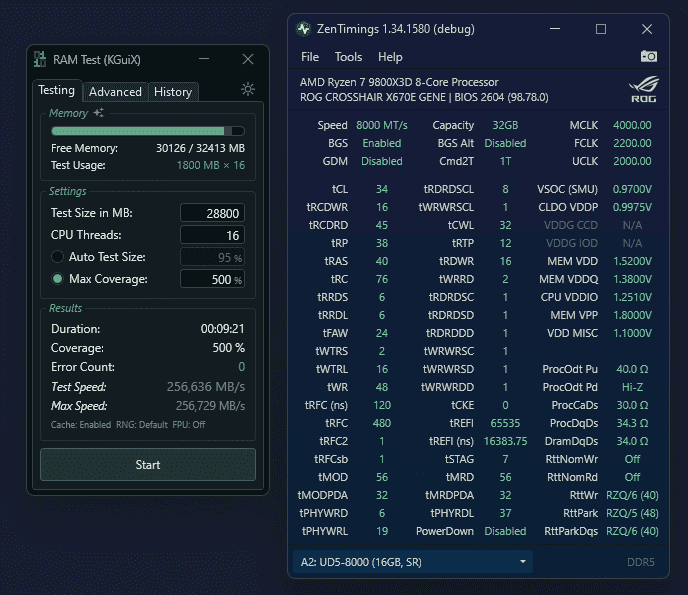Screen dimensions: 688x595
Task: Click the sparkle icon next to Memory
Action: pos(99,112)
